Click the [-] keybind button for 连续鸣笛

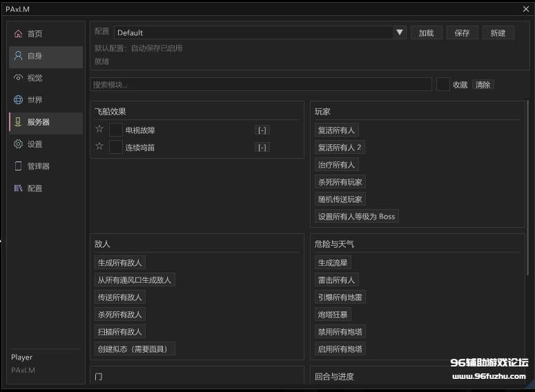[x=262, y=148]
